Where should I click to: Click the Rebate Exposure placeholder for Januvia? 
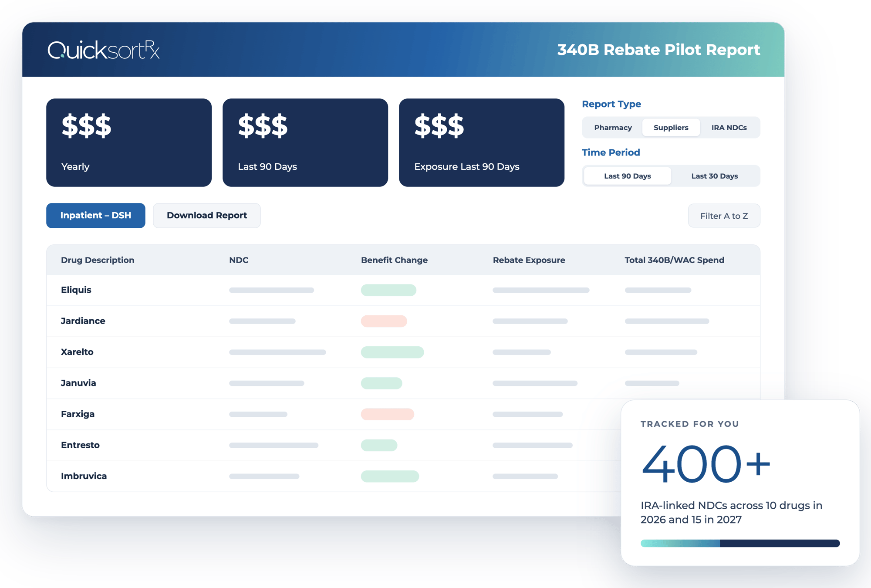tap(535, 383)
